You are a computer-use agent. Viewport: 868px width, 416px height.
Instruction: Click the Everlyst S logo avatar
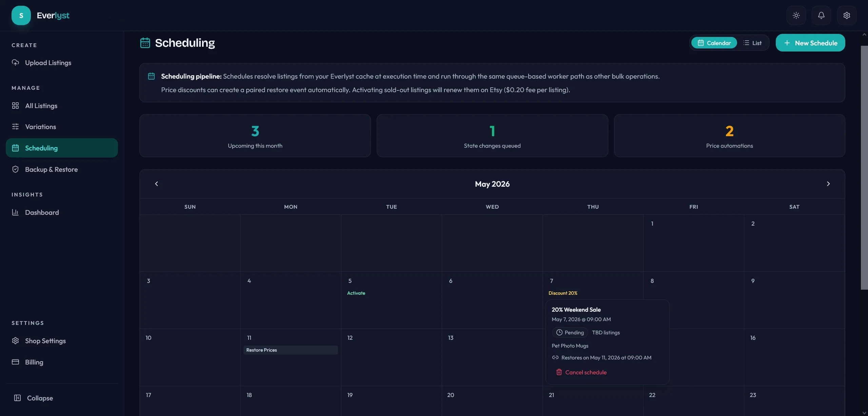tap(21, 15)
